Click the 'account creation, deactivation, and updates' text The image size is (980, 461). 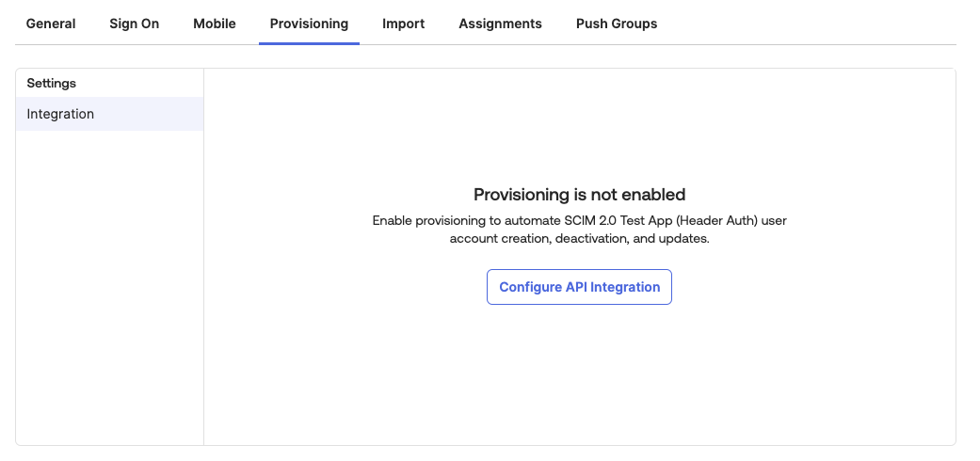click(x=579, y=239)
